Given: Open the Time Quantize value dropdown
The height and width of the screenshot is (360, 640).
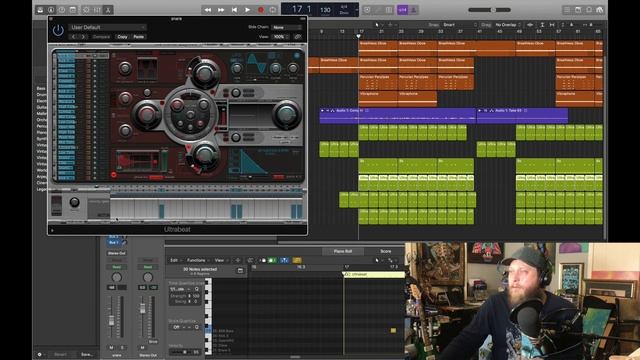Looking at the screenshot, I should click(x=180, y=289).
